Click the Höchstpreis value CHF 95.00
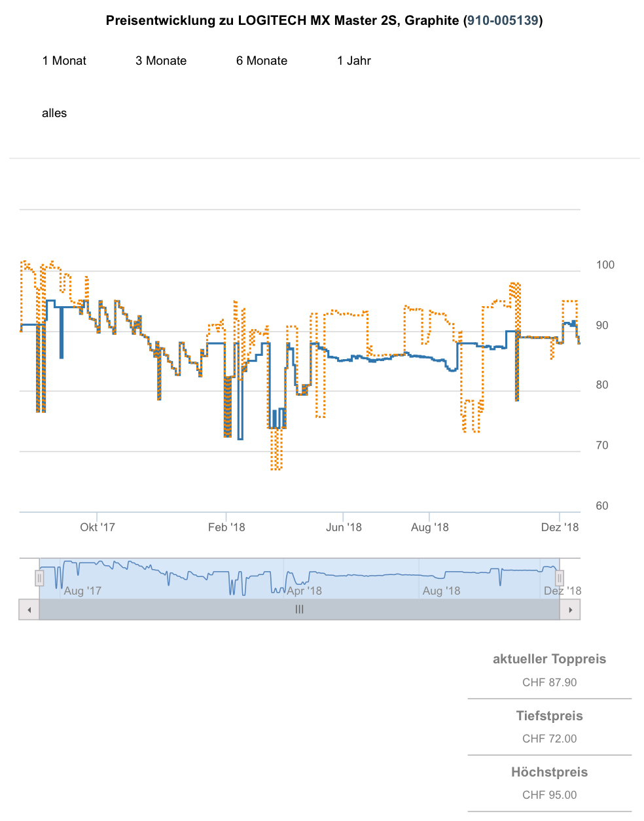This screenshot has width=644, height=821. 549,795
